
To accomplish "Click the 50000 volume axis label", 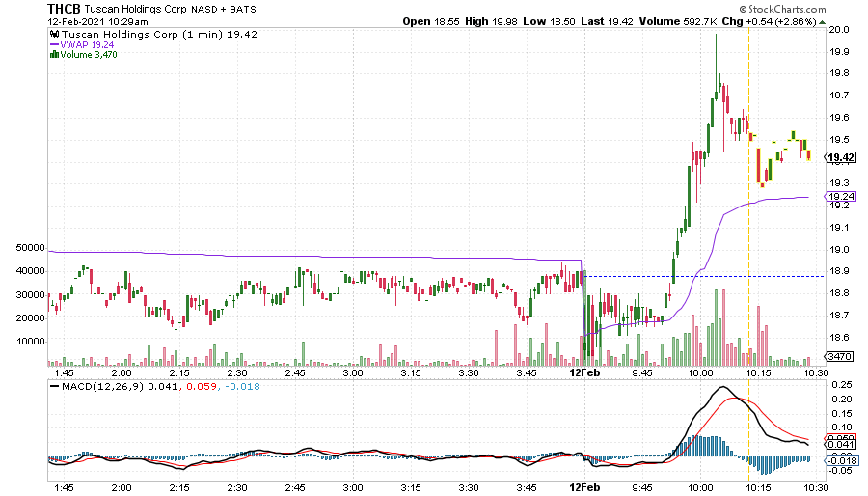I will pyautogui.click(x=31, y=247).
